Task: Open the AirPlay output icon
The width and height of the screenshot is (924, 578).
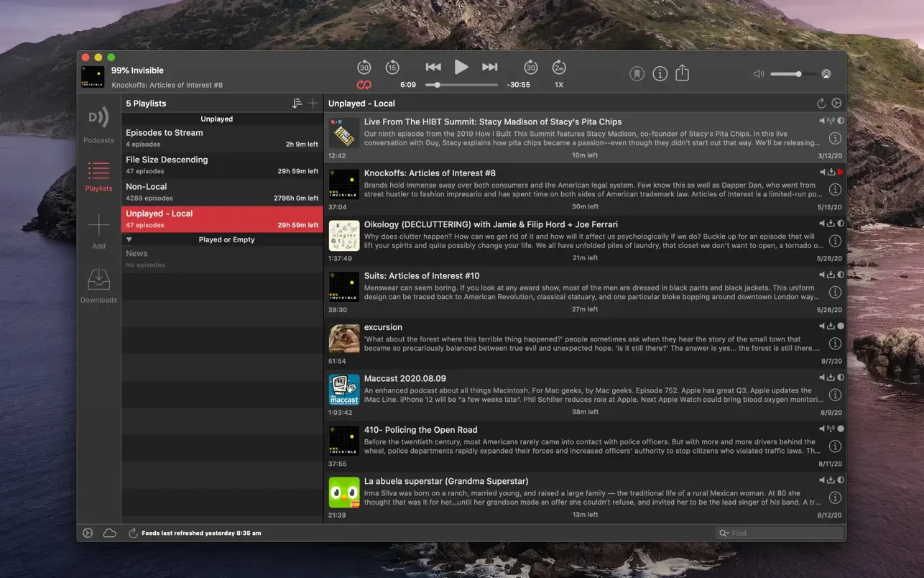Action: click(x=826, y=74)
